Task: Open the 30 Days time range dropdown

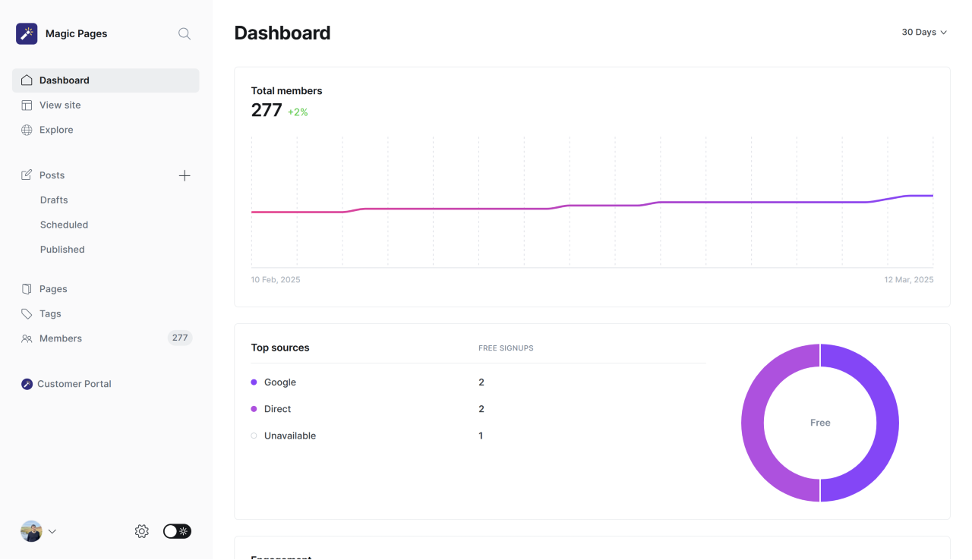Action: point(923,32)
